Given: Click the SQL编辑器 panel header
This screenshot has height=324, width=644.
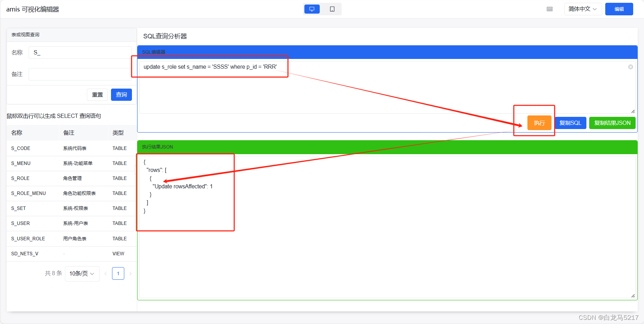Looking at the screenshot, I should tap(387, 52).
